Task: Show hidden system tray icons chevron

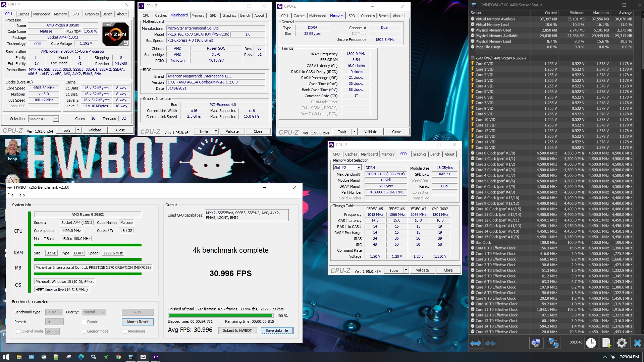Action: coord(604,357)
